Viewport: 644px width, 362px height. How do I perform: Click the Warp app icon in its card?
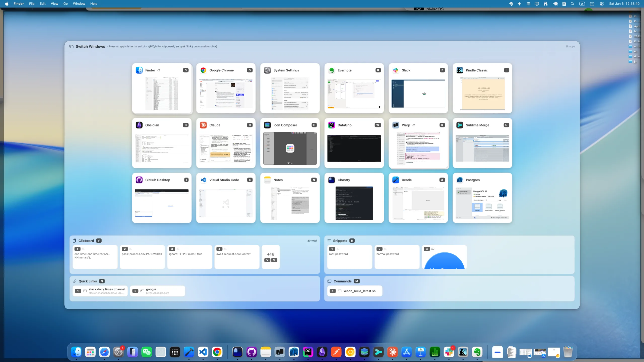[x=396, y=125]
